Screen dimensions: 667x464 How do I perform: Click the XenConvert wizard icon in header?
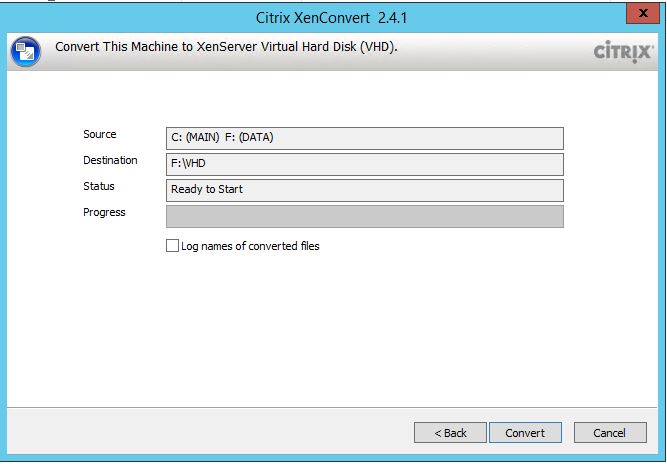26,52
